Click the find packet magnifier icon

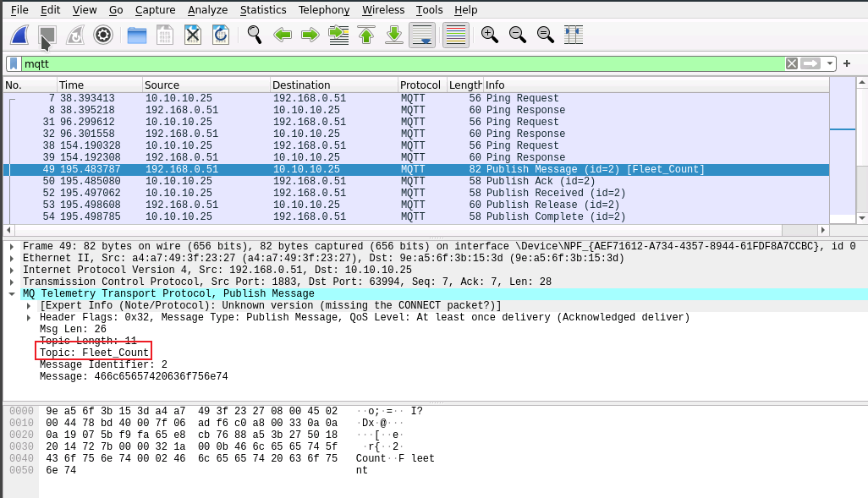254,35
